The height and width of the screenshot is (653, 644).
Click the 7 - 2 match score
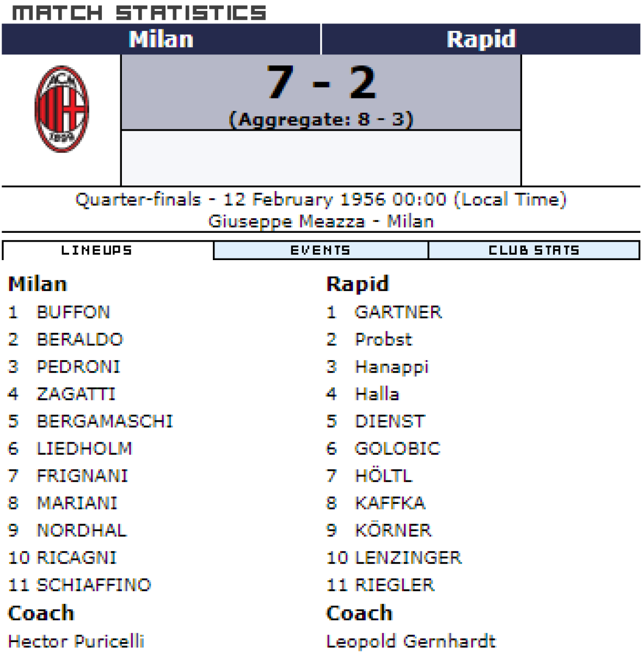(x=321, y=83)
